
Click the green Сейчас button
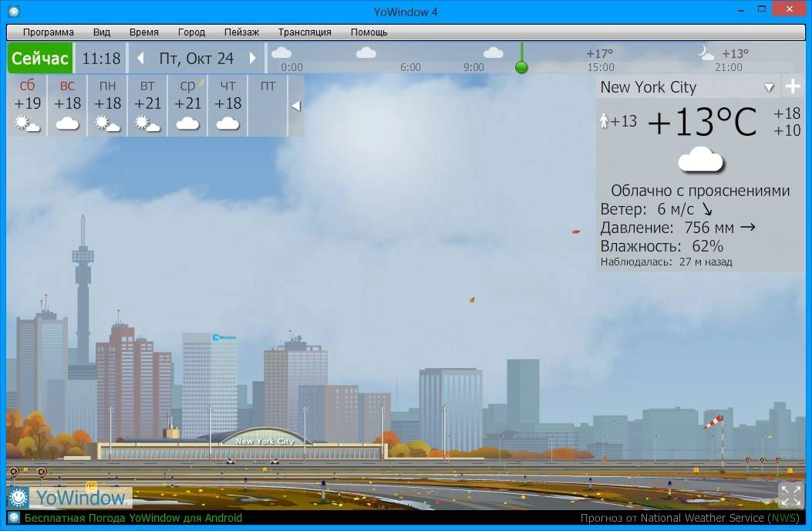(x=40, y=58)
